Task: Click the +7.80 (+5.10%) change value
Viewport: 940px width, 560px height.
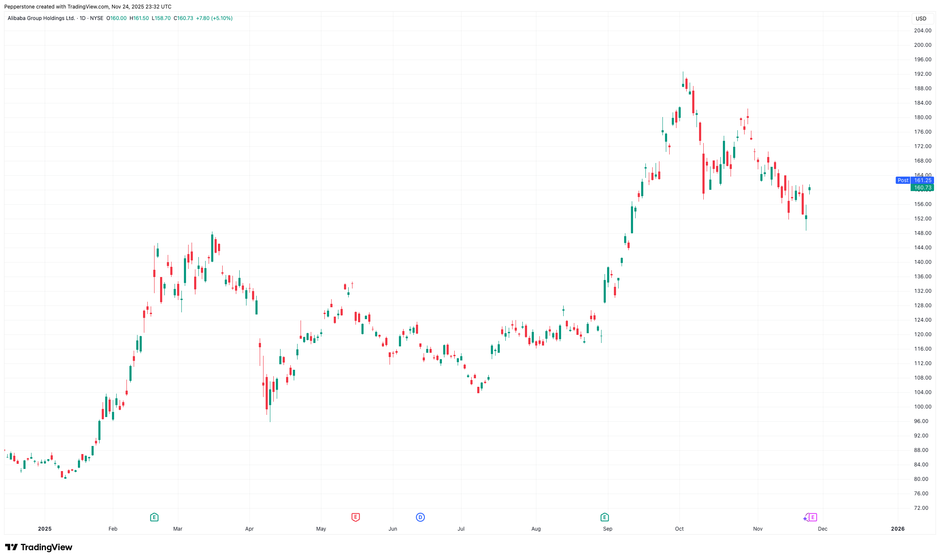Action: (x=214, y=18)
